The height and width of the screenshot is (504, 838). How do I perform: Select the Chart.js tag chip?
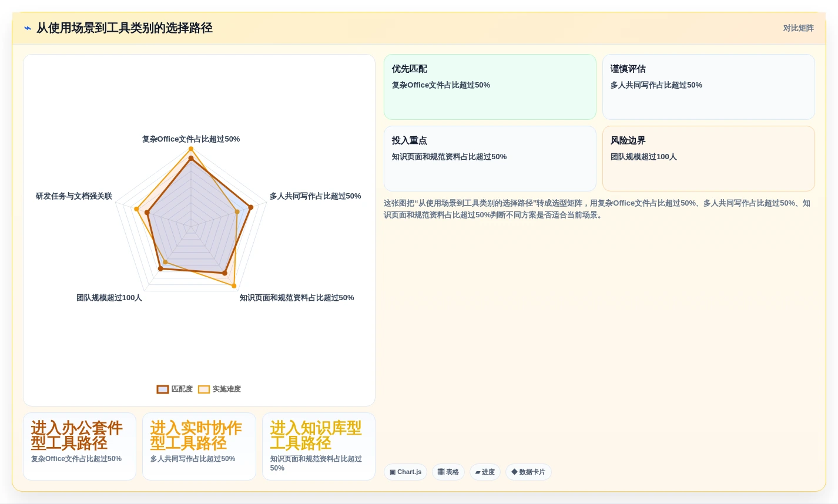pyautogui.click(x=405, y=472)
